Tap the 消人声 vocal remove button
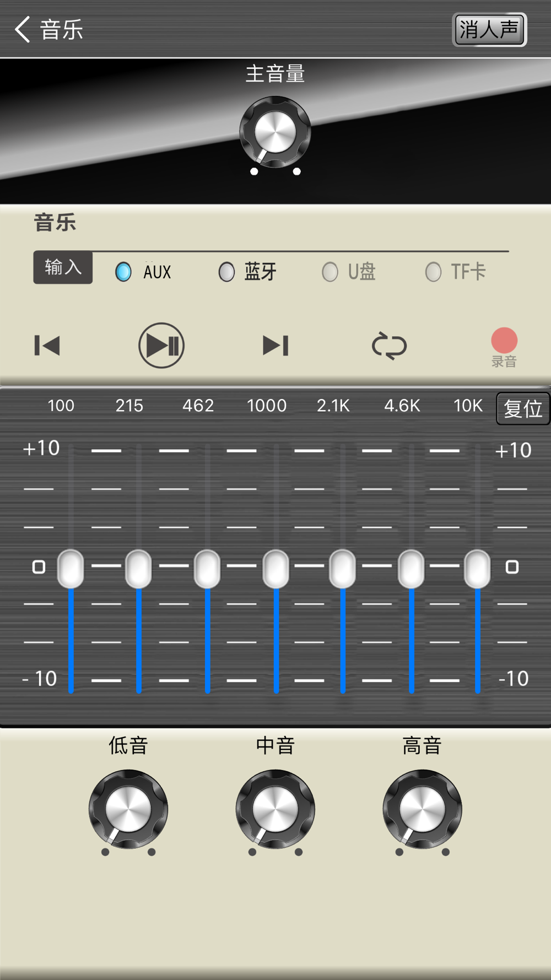Viewport: 551px width, 980px height. point(489,30)
